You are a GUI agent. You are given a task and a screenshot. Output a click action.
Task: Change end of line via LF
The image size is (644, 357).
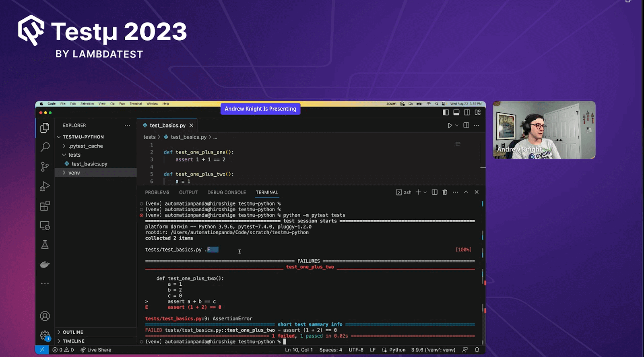[373, 350]
